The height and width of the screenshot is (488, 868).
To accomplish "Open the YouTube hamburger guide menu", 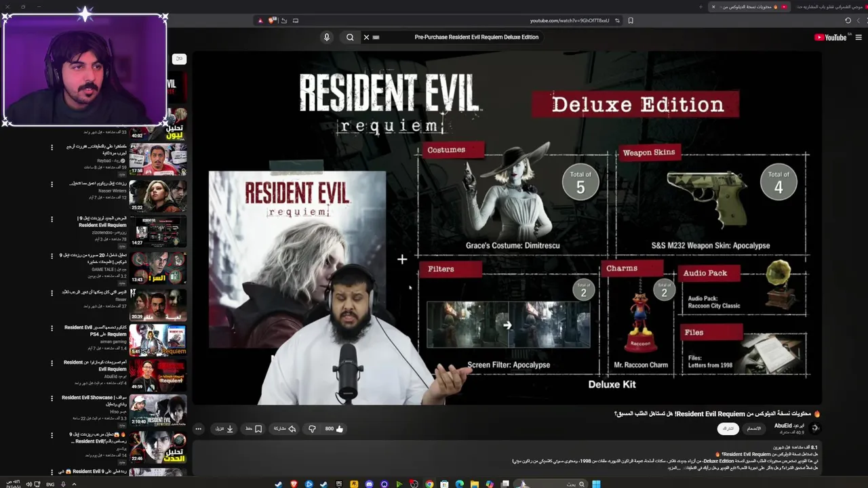I will (x=858, y=37).
